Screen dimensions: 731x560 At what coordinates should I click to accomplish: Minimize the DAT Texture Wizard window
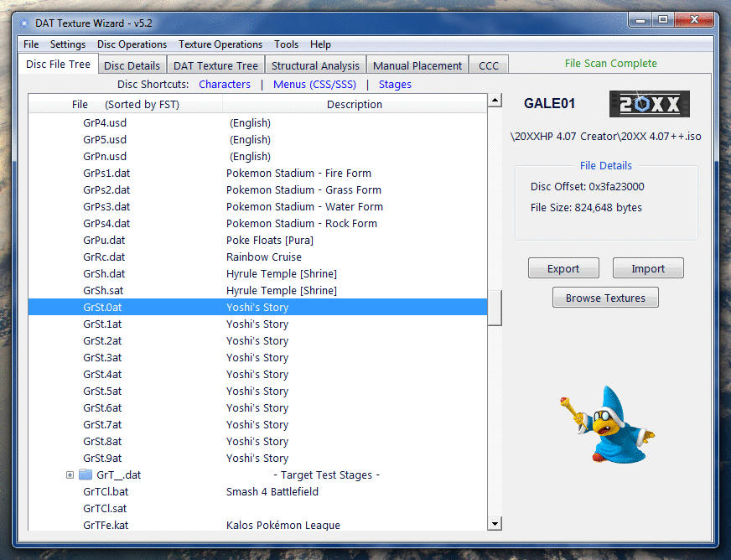[x=640, y=20]
